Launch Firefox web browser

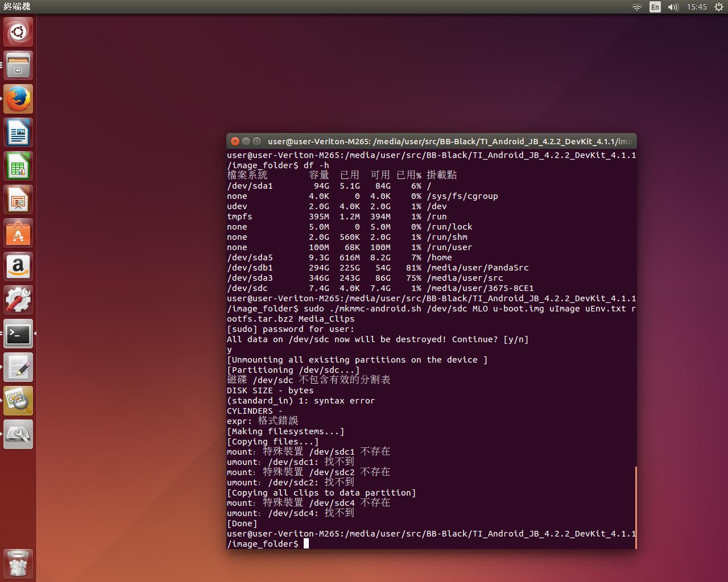click(18, 99)
